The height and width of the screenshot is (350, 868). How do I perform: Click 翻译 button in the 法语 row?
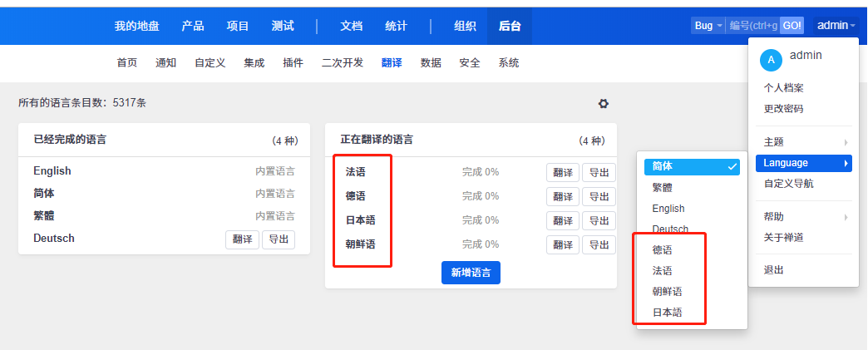(x=563, y=172)
